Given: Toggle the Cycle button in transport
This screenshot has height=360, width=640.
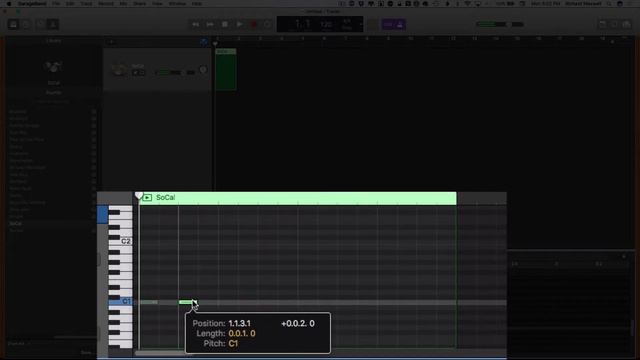Looking at the screenshot, I should [267, 24].
